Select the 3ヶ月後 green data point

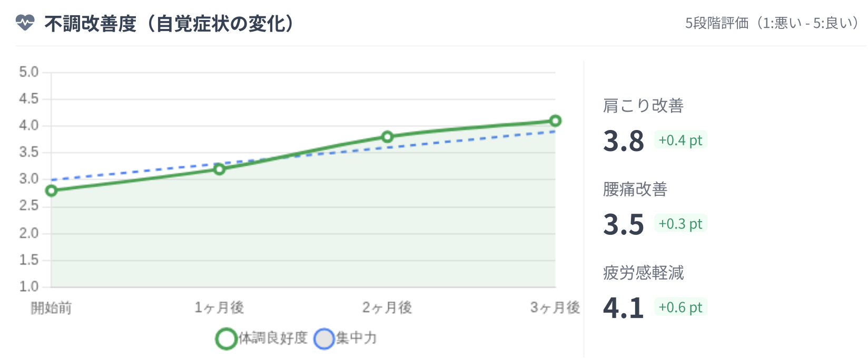pos(555,121)
